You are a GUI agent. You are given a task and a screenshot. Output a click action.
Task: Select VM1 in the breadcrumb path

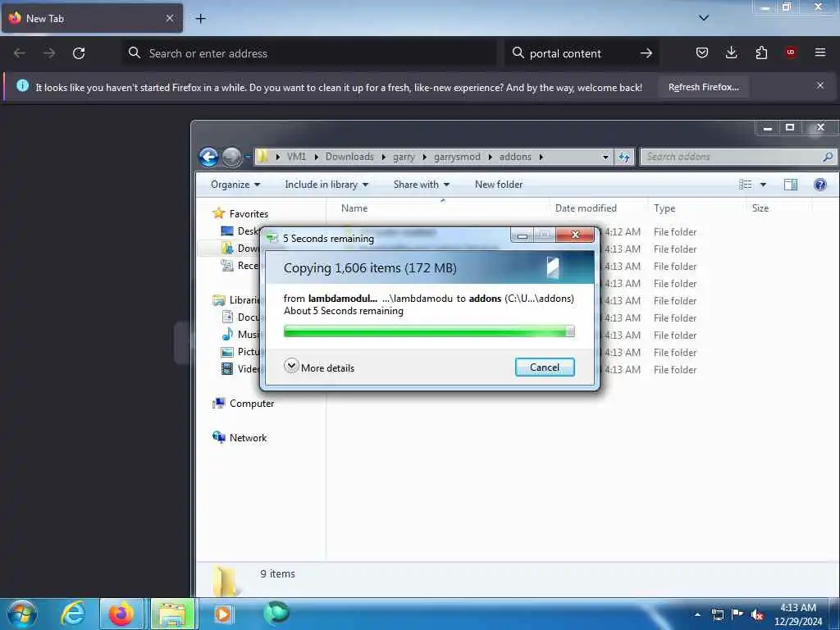tap(296, 157)
